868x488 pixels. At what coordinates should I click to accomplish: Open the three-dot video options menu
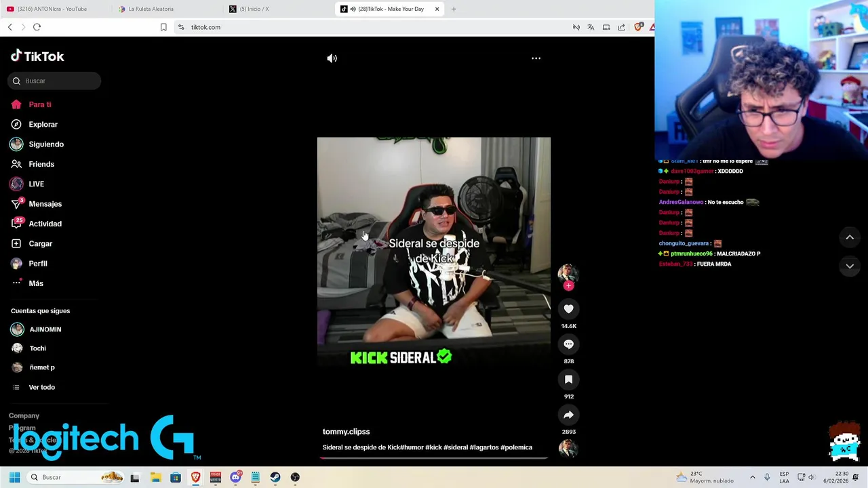coord(536,58)
